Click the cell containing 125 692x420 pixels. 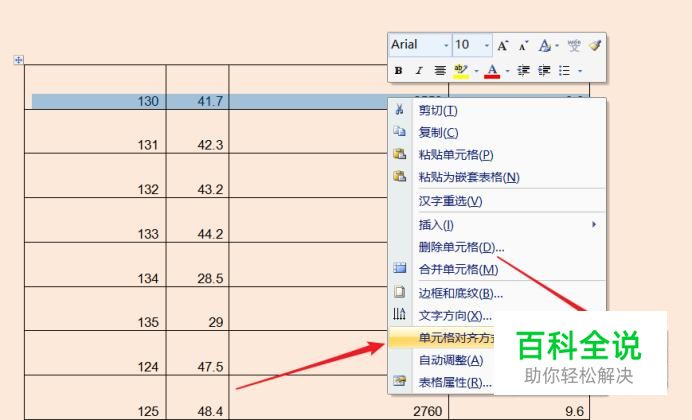(x=95, y=398)
